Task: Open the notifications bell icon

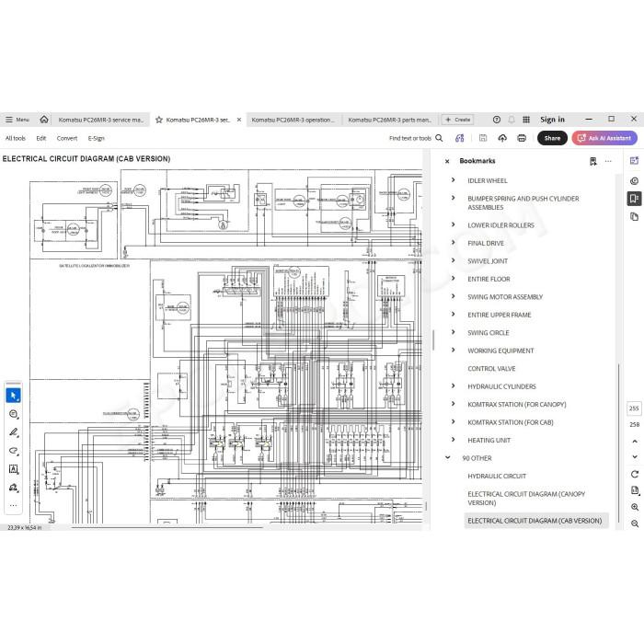Action: pyautogui.click(x=512, y=120)
